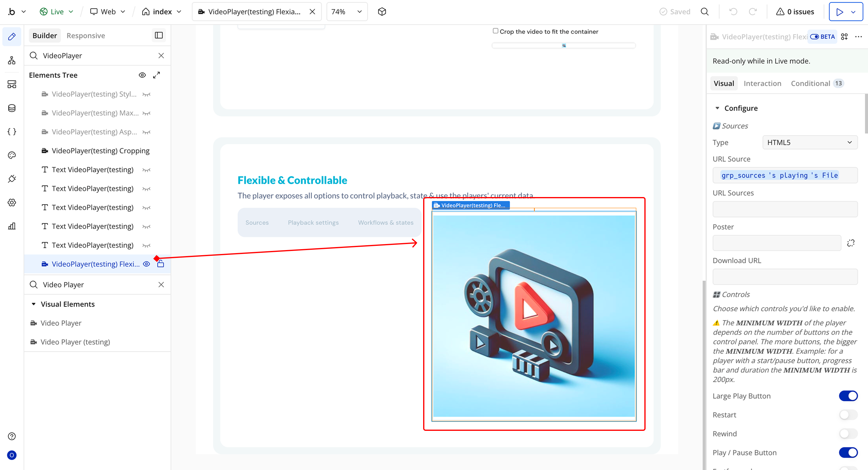Click the unlock icon on VideoPlayer Flexi row
The image size is (868, 470).
tap(161, 264)
